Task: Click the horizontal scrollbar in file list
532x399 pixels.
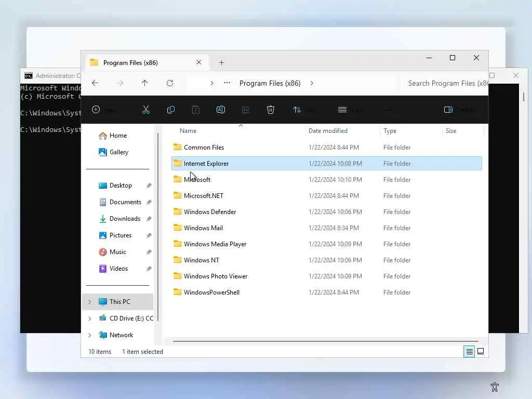Action: pyautogui.click(x=326, y=341)
